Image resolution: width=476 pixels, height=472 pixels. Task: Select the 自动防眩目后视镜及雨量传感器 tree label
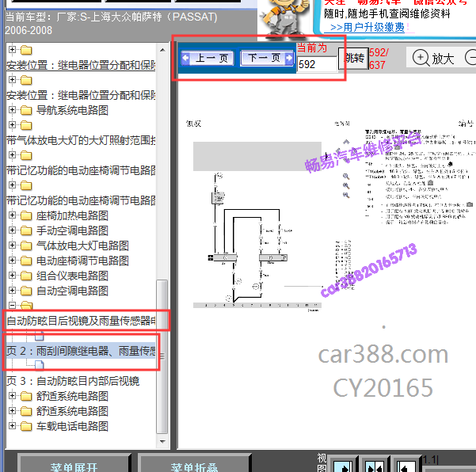click(x=81, y=321)
